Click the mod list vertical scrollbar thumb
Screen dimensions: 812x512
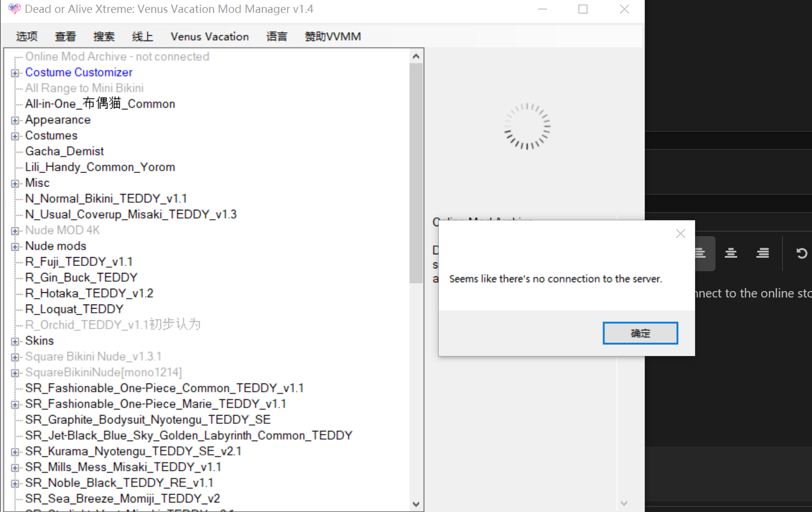click(x=416, y=173)
